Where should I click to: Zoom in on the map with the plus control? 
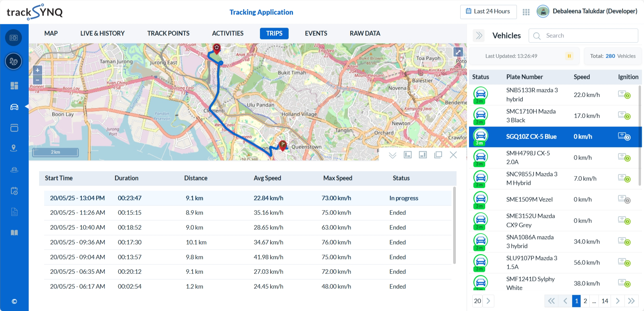(37, 70)
